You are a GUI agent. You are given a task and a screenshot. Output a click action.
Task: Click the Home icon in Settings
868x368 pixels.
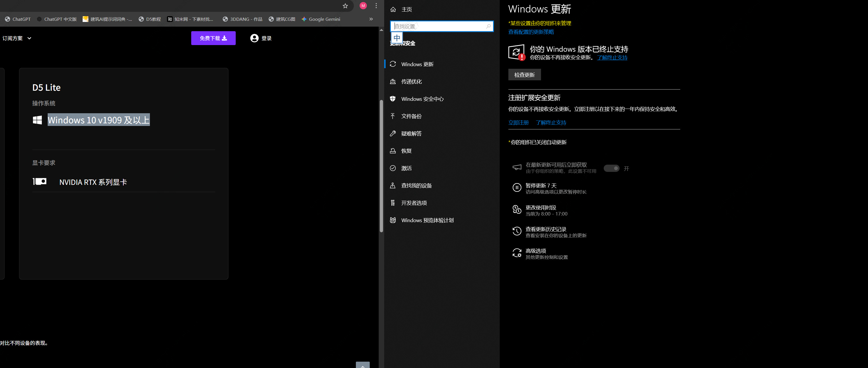(393, 10)
